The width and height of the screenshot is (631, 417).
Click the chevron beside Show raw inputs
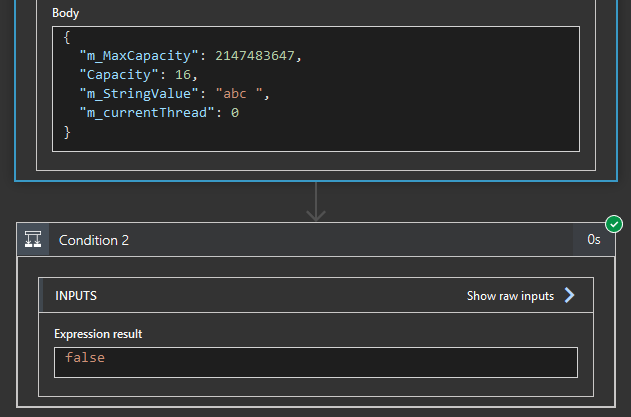pos(570,296)
